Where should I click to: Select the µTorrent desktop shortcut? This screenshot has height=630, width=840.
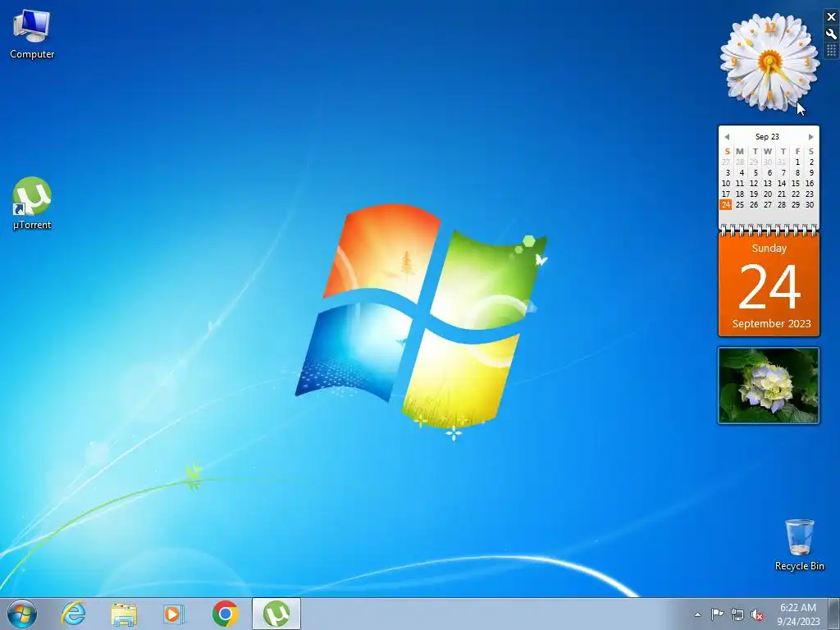click(x=32, y=203)
